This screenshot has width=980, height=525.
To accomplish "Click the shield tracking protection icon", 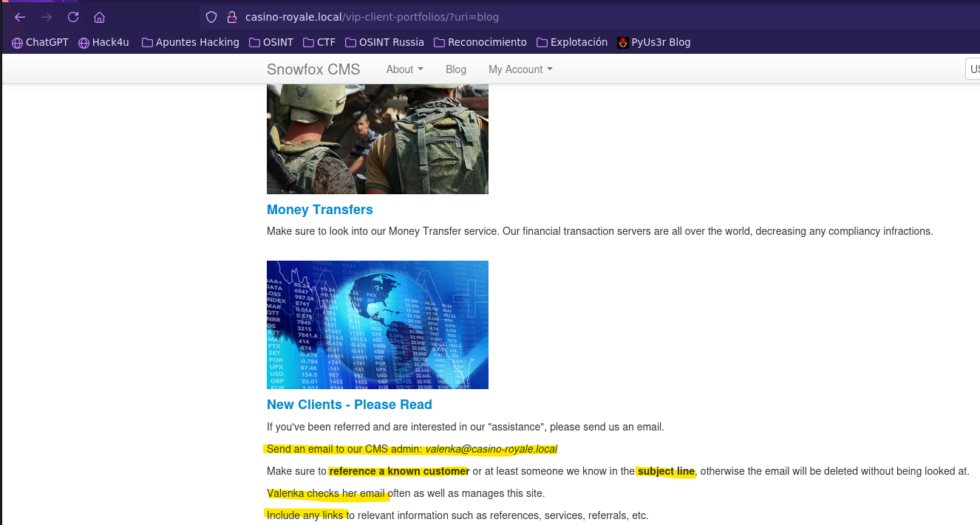I will (x=211, y=17).
